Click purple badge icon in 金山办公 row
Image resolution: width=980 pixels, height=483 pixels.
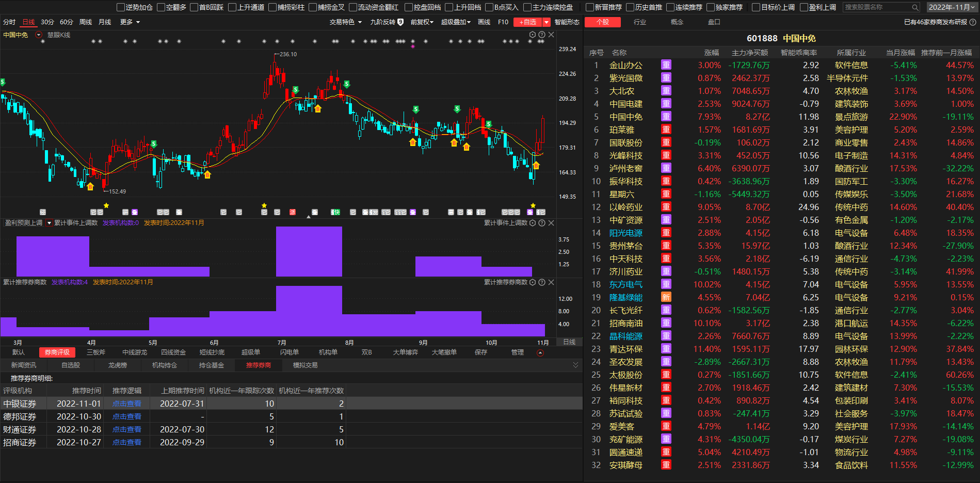[x=666, y=65]
